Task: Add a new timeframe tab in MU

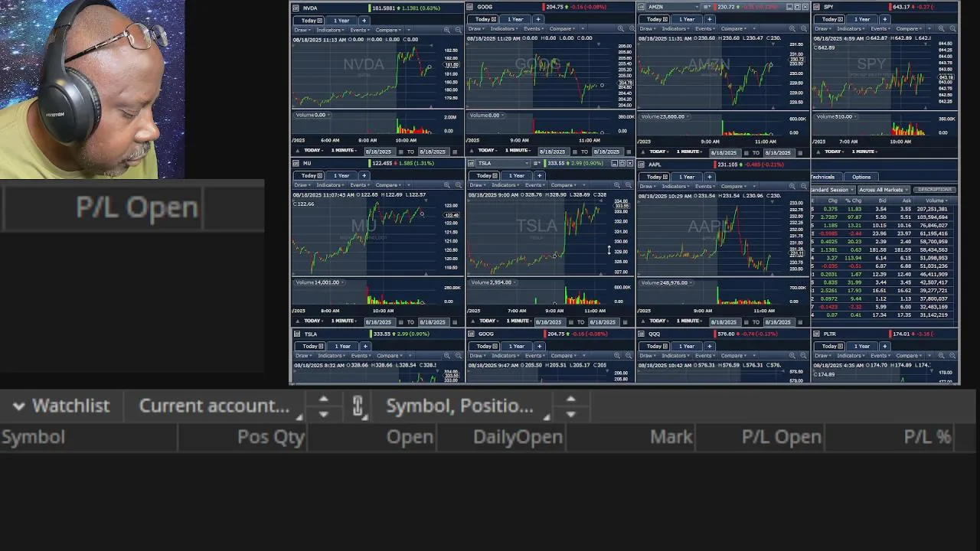Action: click(x=364, y=175)
